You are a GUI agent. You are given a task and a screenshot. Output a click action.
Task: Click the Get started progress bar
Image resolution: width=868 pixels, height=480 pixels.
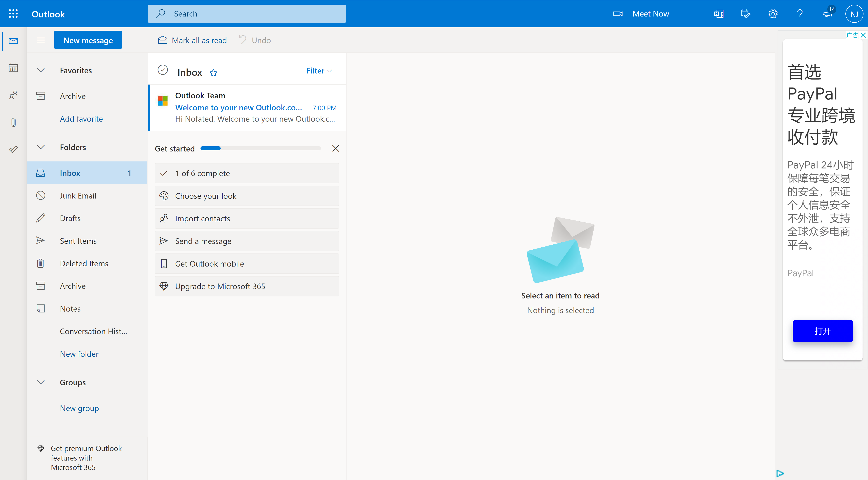point(260,148)
